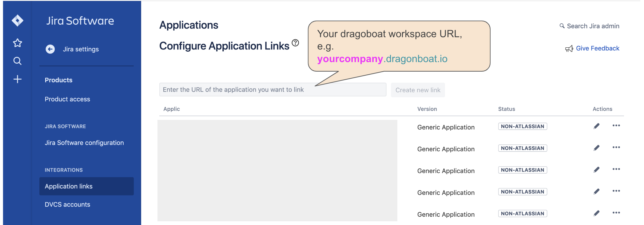
Task: Edit the fifth Generic Application link
Action: [x=596, y=213]
